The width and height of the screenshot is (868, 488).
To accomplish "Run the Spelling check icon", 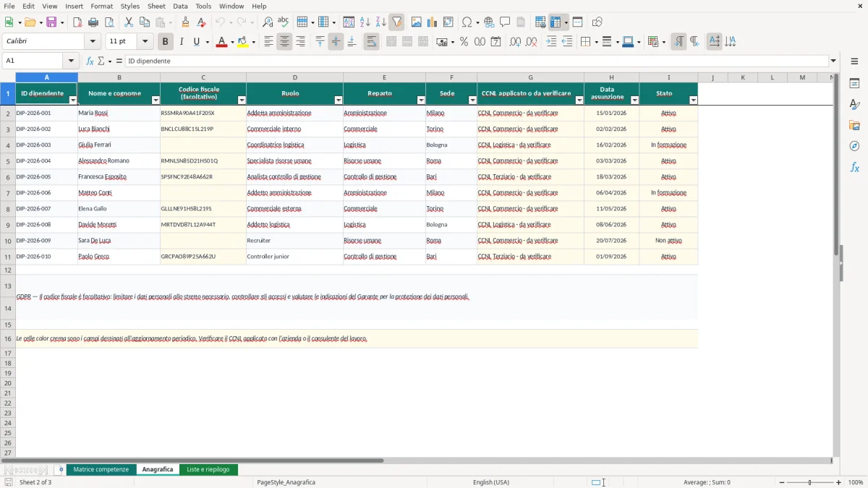I will coord(284,22).
